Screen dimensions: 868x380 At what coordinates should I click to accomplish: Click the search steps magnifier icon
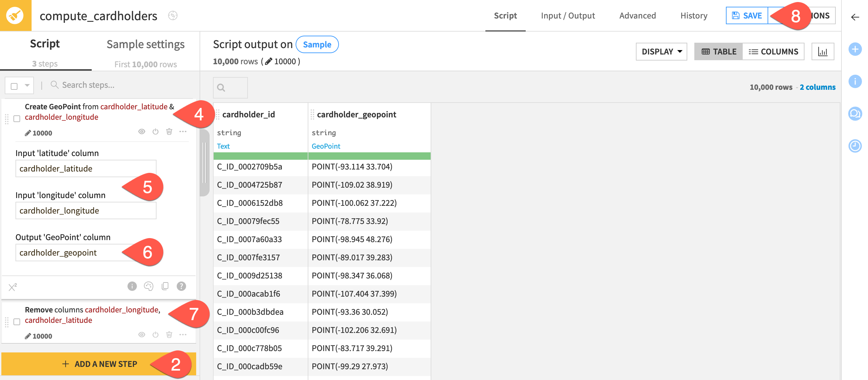pyautogui.click(x=54, y=85)
